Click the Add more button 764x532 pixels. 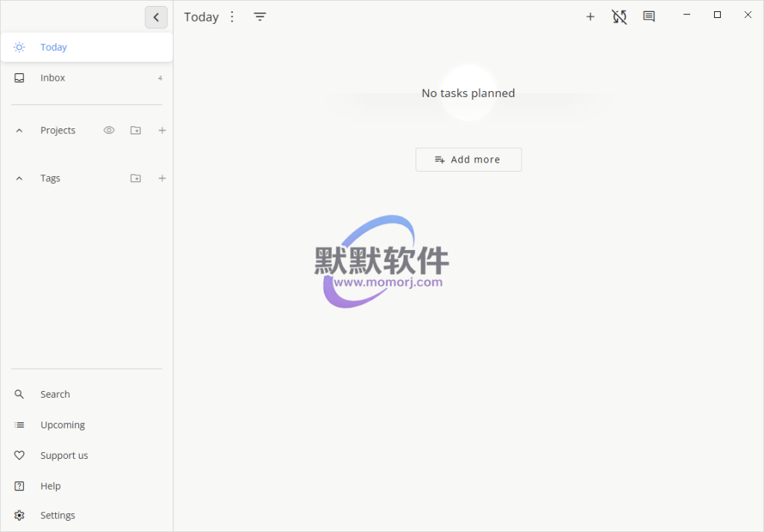pyautogui.click(x=469, y=160)
